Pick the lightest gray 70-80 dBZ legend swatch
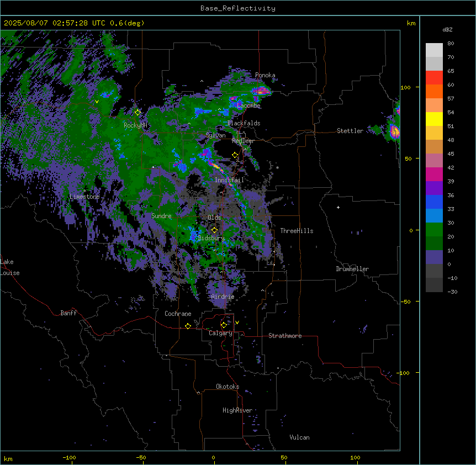Image resolution: width=476 pixels, height=465 pixels. click(434, 50)
